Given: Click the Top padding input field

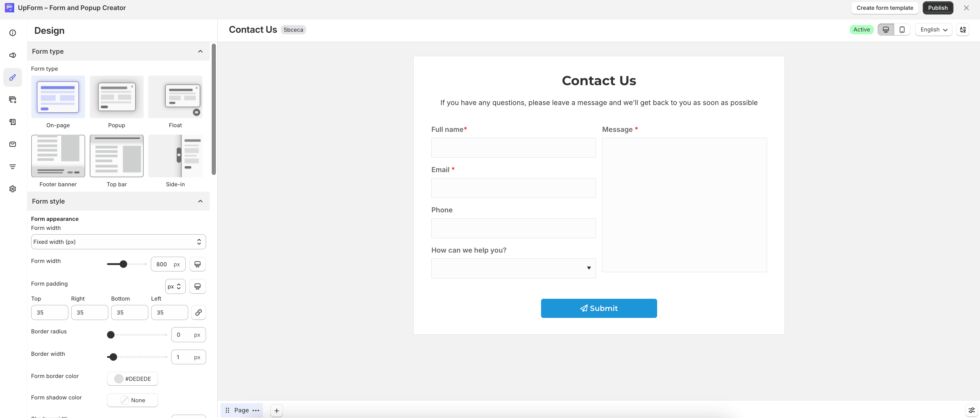Looking at the screenshot, I should [50, 312].
